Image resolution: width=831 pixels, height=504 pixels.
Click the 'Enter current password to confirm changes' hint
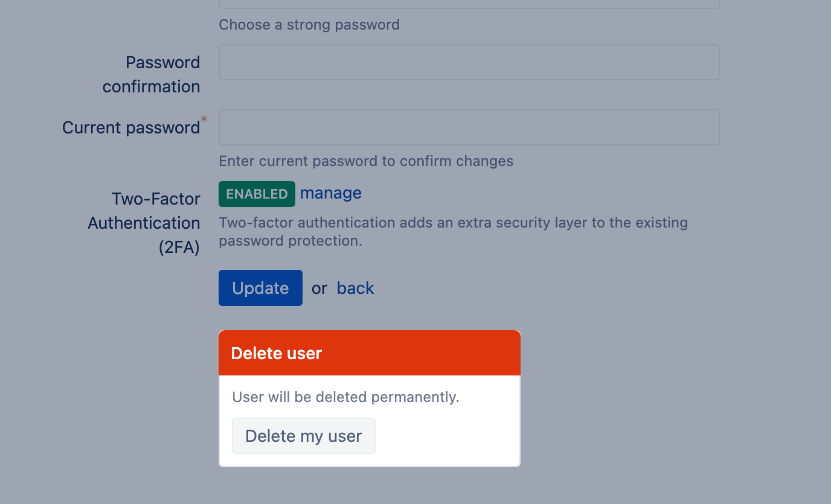(x=366, y=161)
